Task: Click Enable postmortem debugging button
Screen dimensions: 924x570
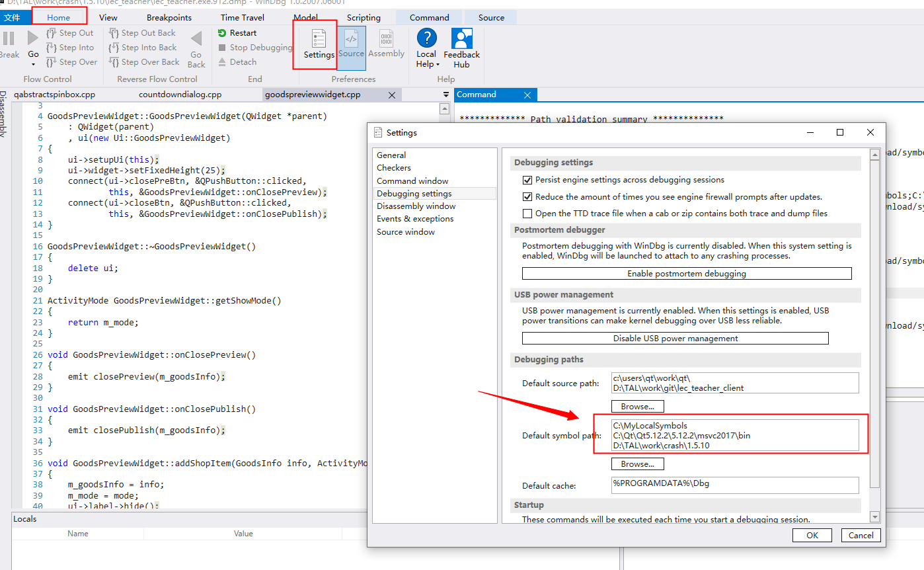Action: (x=687, y=273)
